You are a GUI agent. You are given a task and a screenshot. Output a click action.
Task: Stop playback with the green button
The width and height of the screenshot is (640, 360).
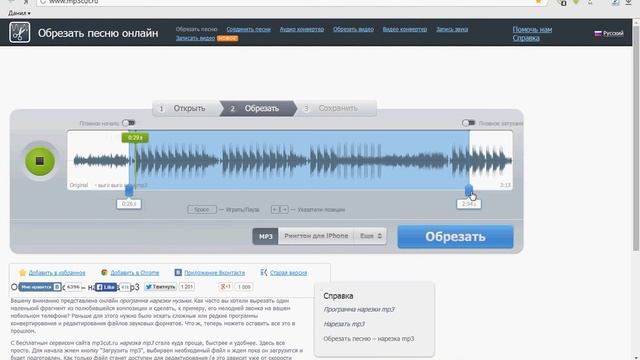(40, 161)
